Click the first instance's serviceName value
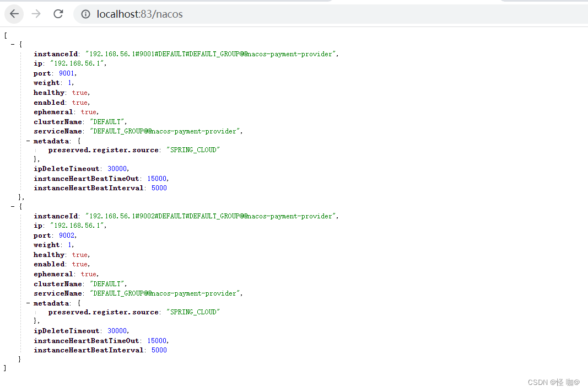The width and height of the screenshot is (588, 391). click(165, 131)
